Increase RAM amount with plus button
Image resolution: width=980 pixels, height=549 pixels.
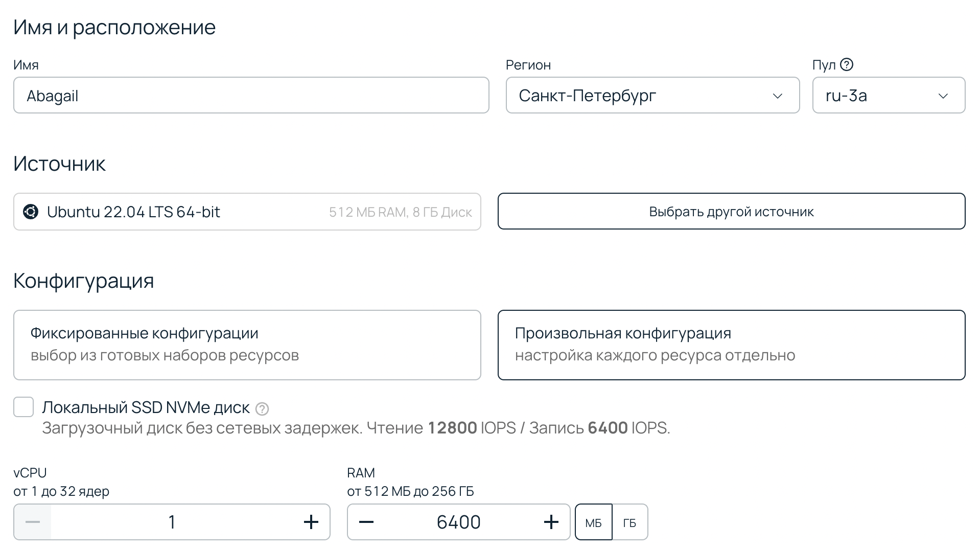pos(551,522)
